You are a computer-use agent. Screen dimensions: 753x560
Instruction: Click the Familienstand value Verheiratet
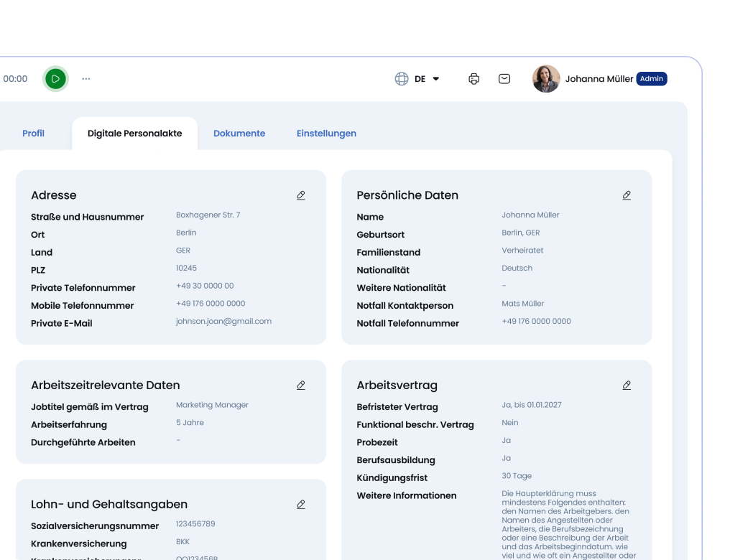pyautogui.click(x=522, y=251)
